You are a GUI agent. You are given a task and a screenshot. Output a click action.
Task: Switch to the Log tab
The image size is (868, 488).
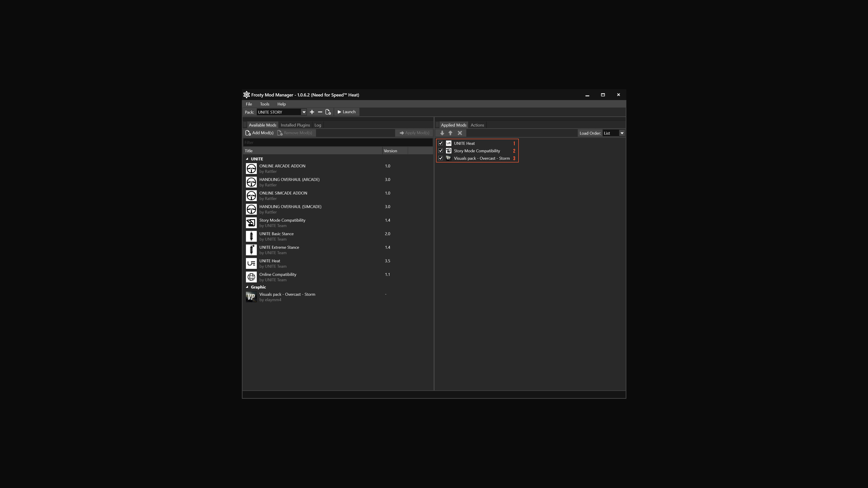point(318,125)
